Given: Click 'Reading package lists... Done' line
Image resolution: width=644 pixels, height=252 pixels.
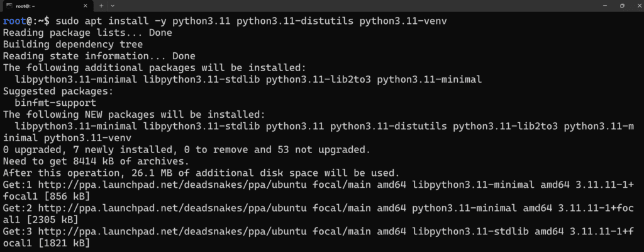Looking at the screenshot, I should 87,33.
